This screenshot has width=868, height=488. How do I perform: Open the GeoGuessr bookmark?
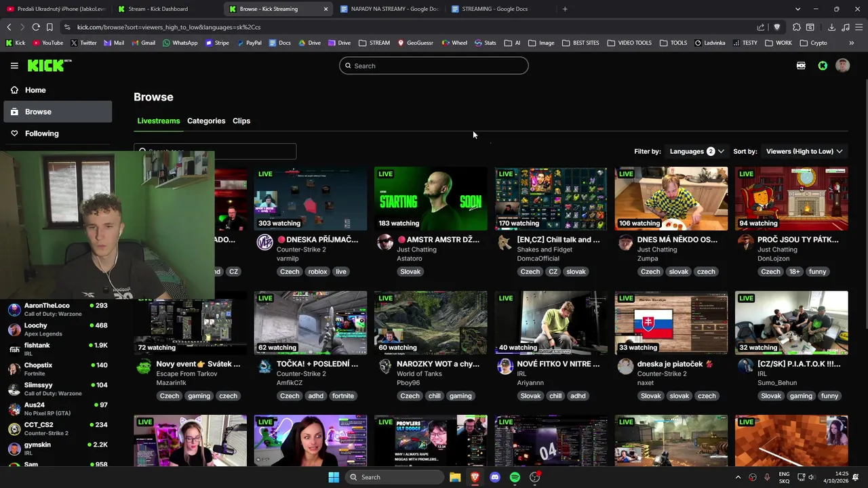(415, 43)
